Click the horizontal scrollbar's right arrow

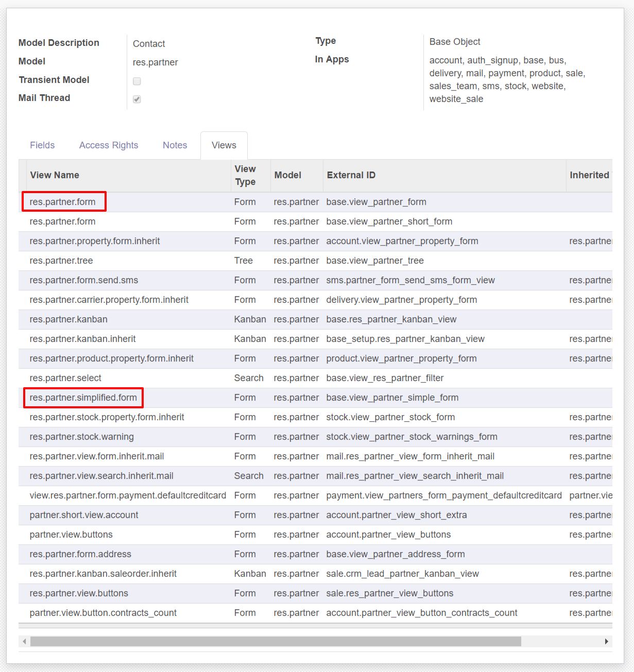point(607,641)
